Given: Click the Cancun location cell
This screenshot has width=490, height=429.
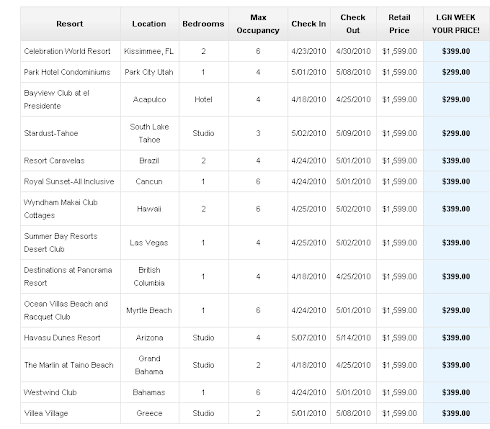Looking at the screenshot, I should pos(149,182).
